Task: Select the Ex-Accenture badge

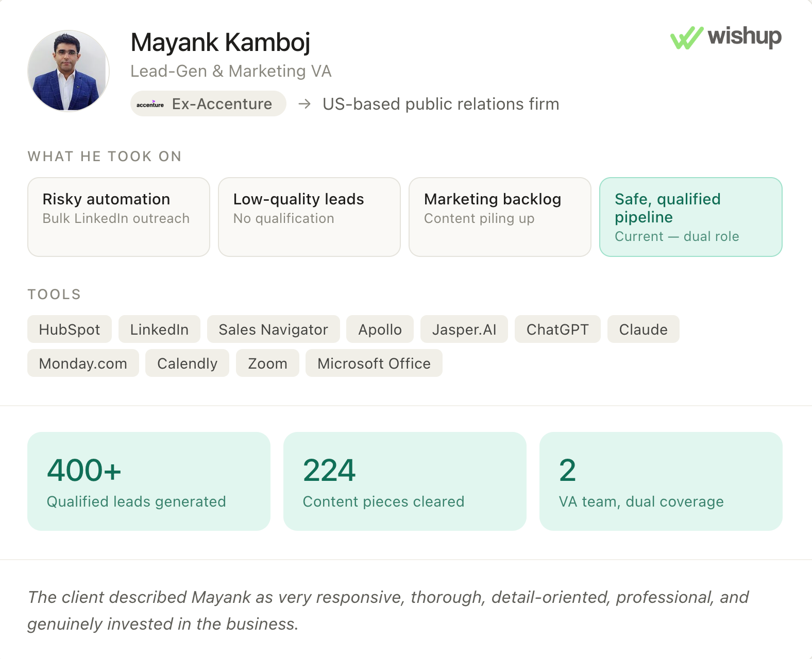Action: tap(208, 103)
